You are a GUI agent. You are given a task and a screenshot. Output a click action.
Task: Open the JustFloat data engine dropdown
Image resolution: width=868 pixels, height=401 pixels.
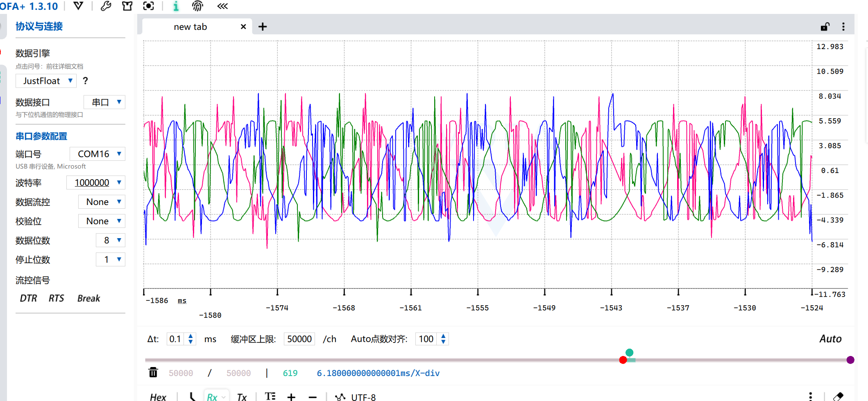pos(47,81)
